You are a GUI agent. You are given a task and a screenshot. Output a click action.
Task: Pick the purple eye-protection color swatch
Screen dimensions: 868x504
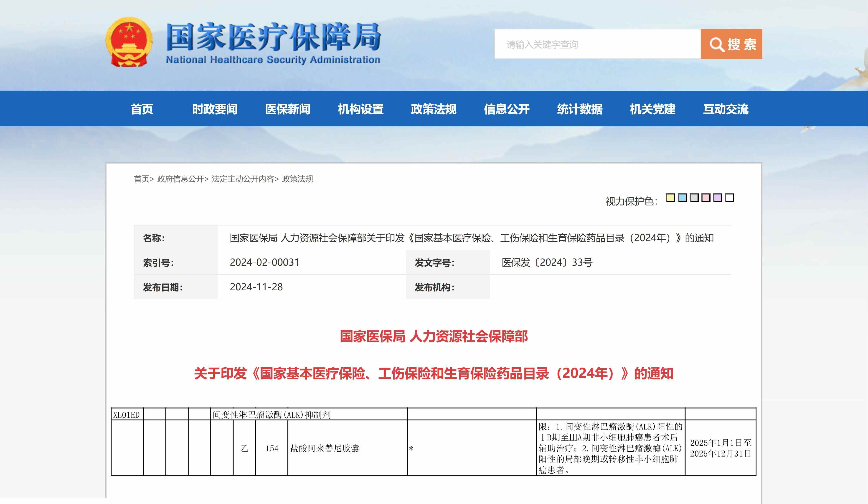coord(718,198)
